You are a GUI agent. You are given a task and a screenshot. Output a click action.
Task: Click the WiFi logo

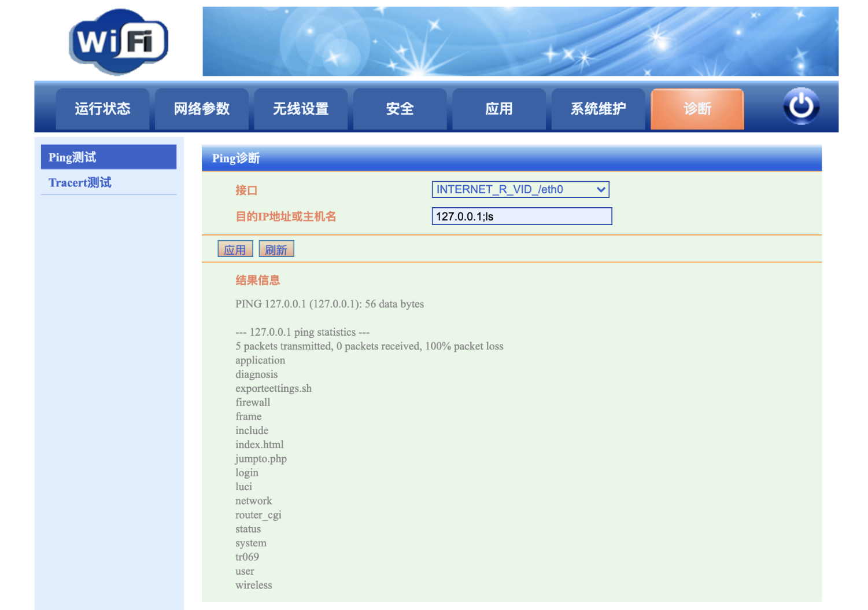[x=119, y=42]
